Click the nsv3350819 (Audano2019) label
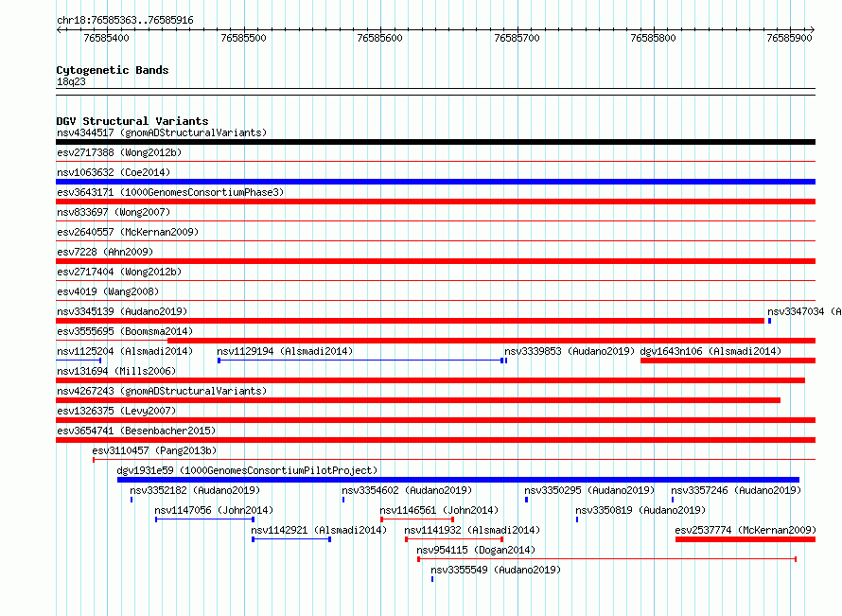 640,510
